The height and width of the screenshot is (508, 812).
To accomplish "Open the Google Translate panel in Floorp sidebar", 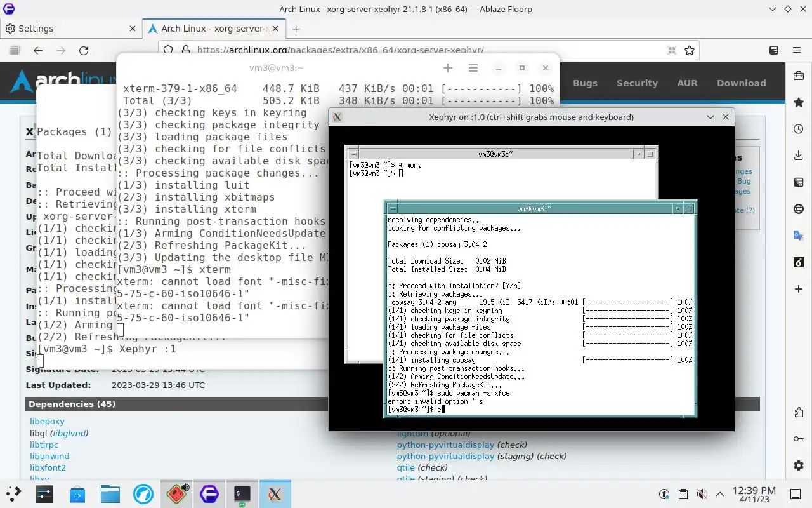I will 799,236.
